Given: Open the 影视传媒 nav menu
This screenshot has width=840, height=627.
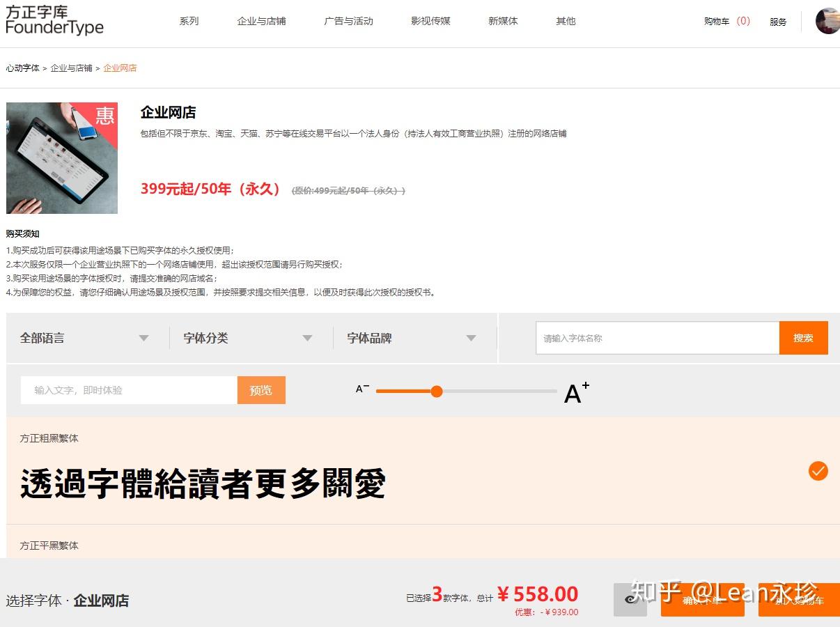Looking at the screenshot, I should coord(430,21).
